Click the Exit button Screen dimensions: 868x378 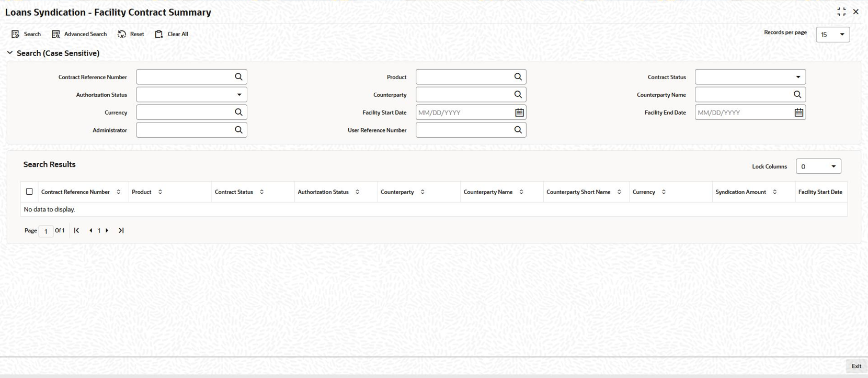856,366
